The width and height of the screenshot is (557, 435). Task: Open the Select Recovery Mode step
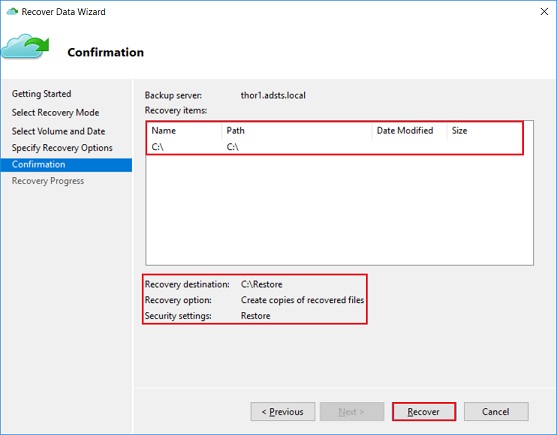(55, 113)
